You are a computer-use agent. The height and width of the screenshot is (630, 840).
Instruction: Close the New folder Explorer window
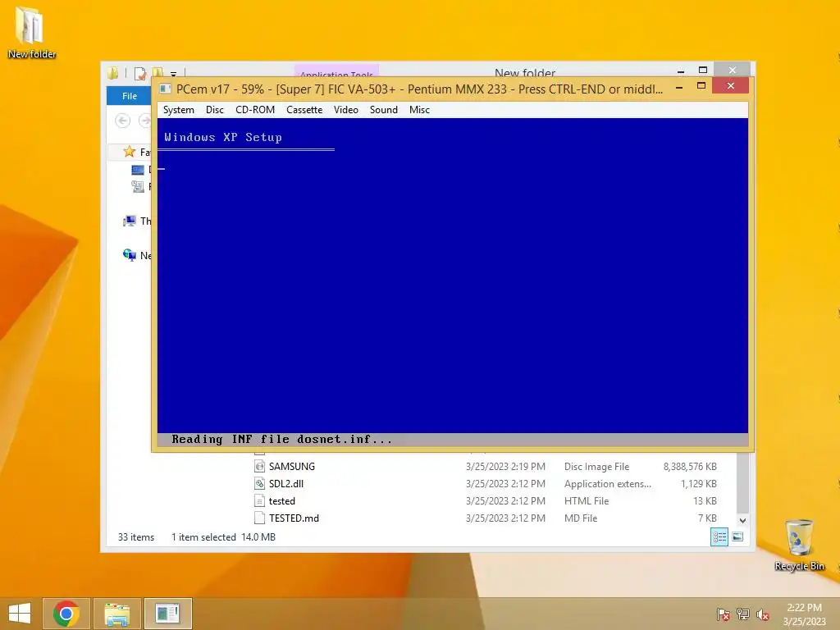733,71
